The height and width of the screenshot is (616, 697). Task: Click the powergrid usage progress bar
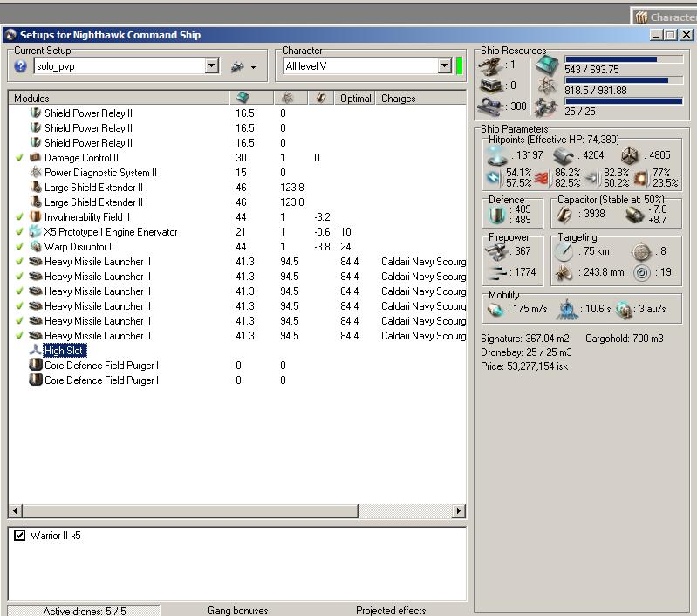click(x=624, y=80)
